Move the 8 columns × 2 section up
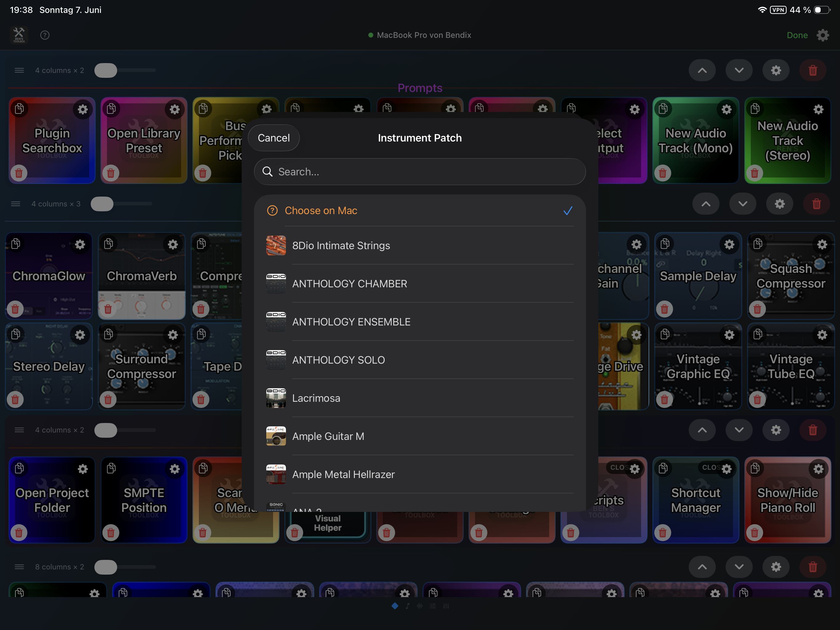The image size is (840, 630). pos(702,567)
